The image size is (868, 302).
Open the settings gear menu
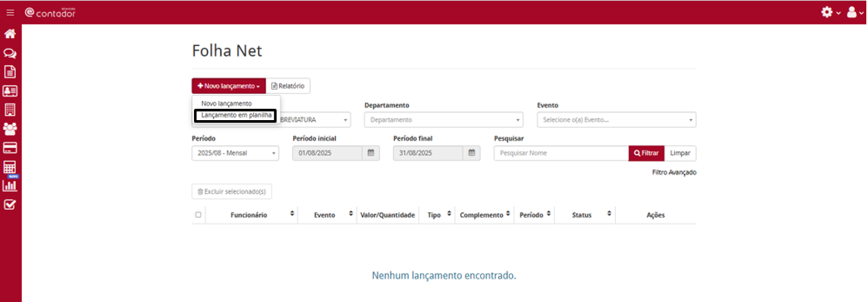(x=831, y=12)
